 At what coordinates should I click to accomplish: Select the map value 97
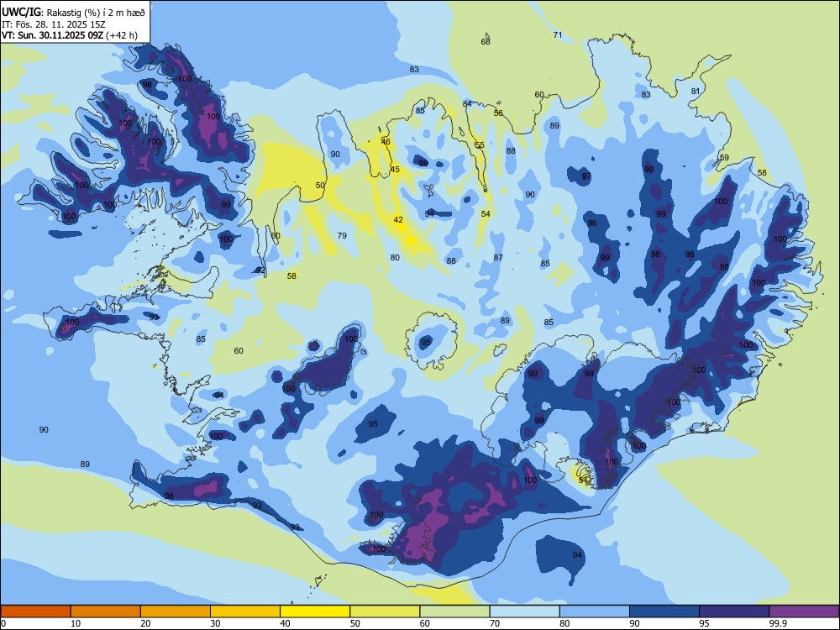point(586,176)
